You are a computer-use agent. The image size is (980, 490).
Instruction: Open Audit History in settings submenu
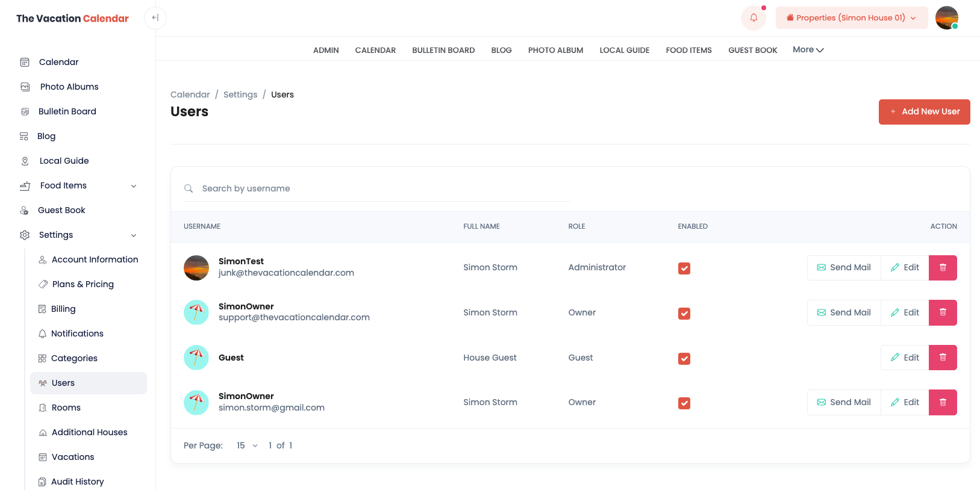(x=77, y=482)
